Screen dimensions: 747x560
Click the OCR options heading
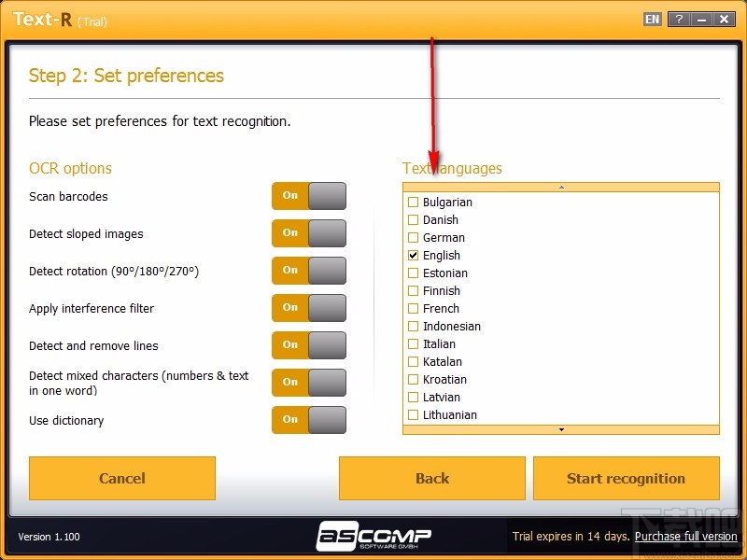click(x=71, y=168)
